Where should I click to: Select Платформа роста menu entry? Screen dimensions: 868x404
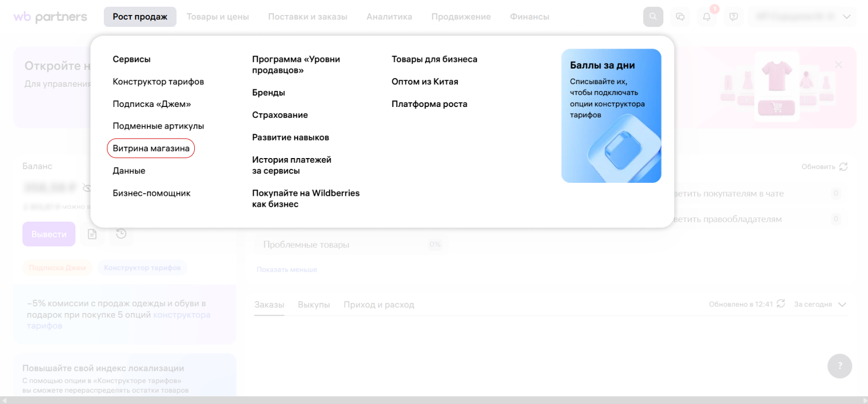[429, 104]
